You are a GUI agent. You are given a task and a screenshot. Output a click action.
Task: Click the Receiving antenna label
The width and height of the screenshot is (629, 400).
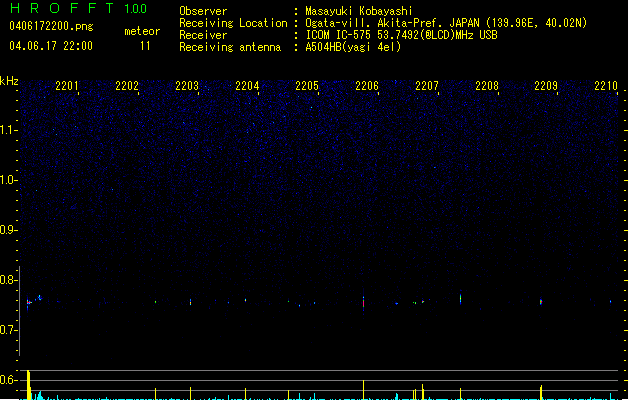click(230, 47)
